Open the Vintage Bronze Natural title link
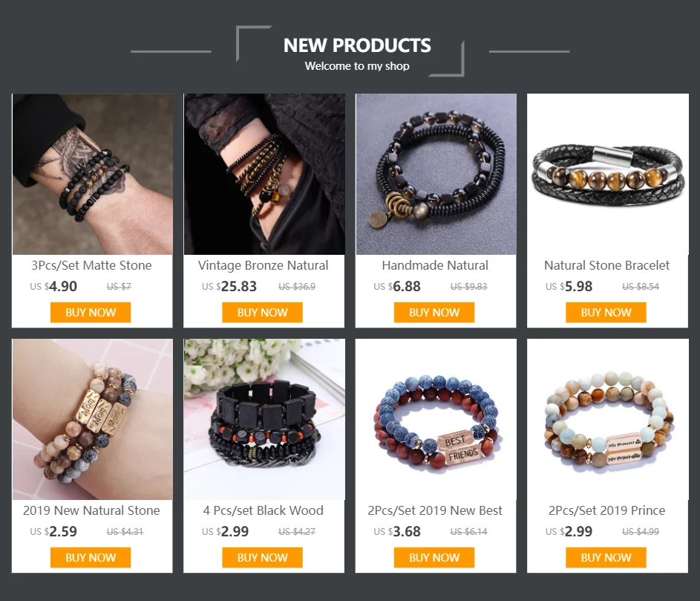The width and height of the screenshot is (700, 601). (x=264, y=265)
